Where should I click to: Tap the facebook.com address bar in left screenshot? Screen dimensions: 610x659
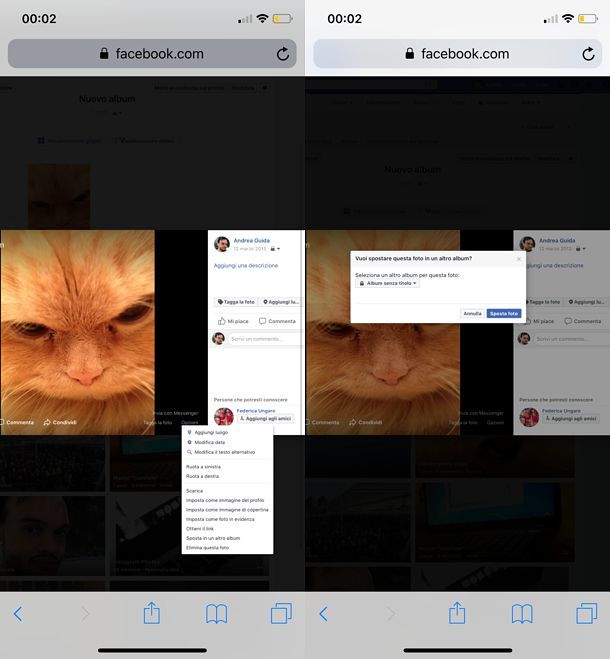152,54
